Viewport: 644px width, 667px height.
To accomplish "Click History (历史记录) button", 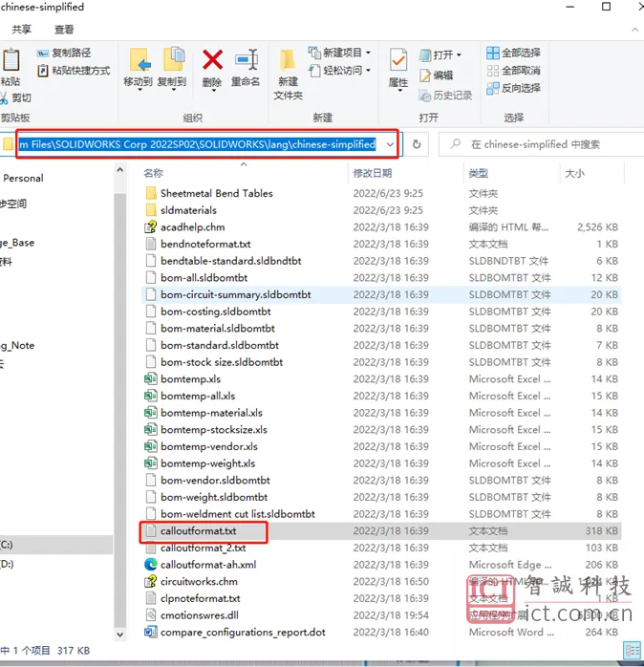I will point(445,96).
